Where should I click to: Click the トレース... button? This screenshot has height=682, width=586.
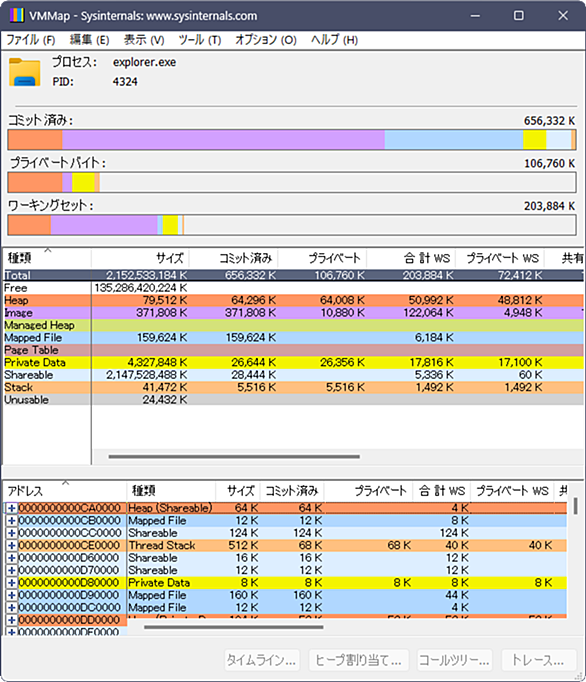[x=539, y=660]
